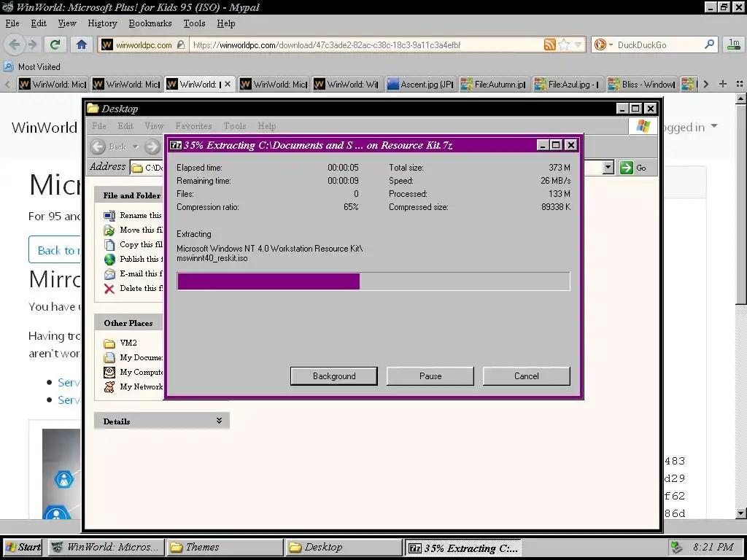
Task: Click the WinWorld site logo text
Action: (x=44, y=128)
